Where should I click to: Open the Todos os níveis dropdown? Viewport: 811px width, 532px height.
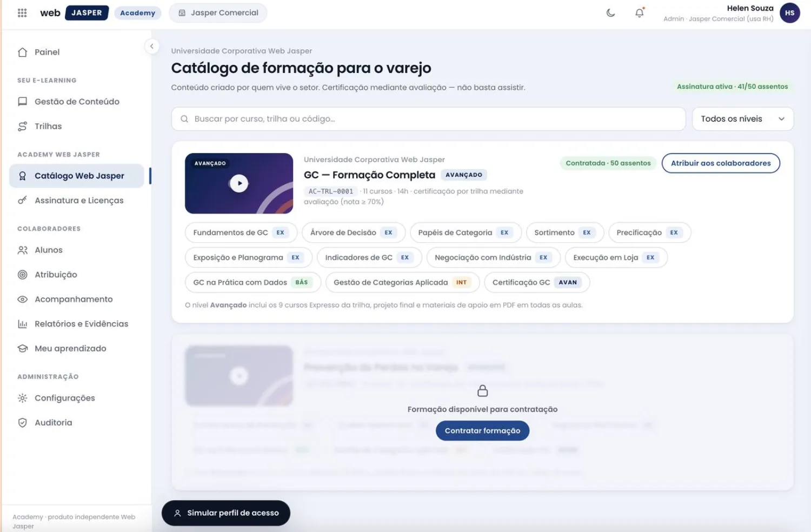click(x=742, y=119)
